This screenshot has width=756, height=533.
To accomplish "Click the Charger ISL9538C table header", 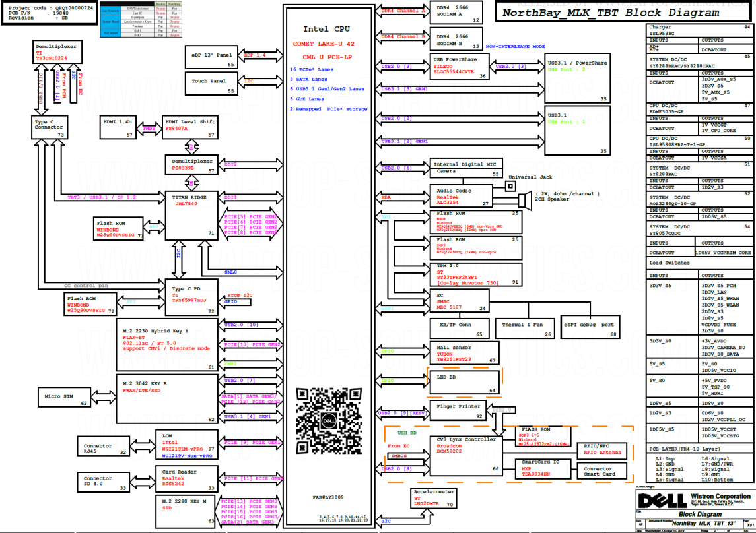I will tap(699, 30).
